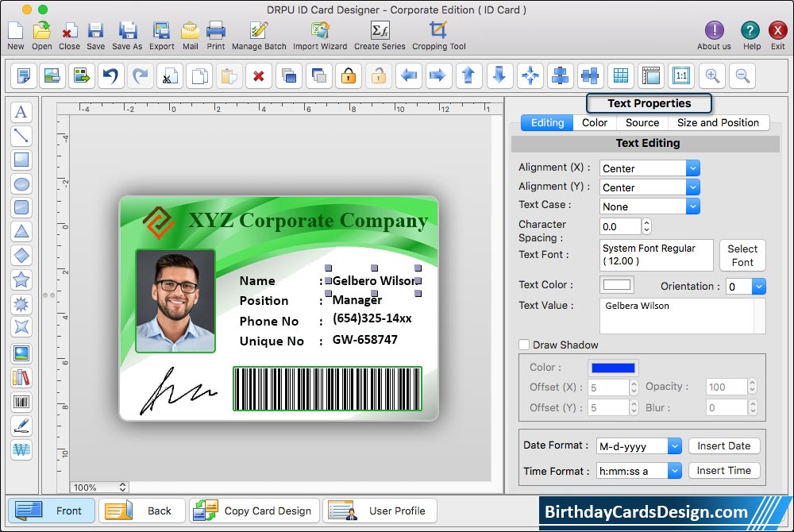The image size is (794, 532).
Task: Move the object left with the blue arrow
Action: (408, 76)
